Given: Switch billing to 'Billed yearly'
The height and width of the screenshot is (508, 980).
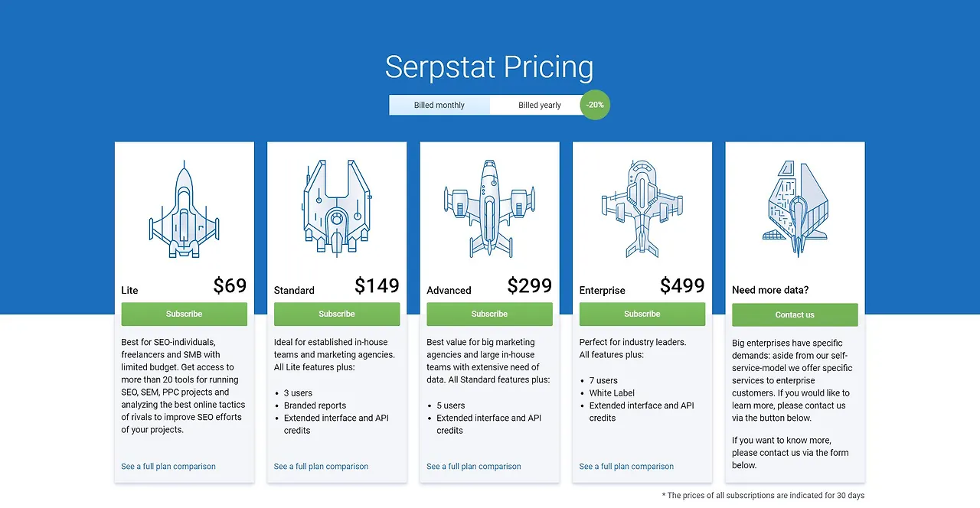Looking at the screenshot, I should (x=541, y=104).
